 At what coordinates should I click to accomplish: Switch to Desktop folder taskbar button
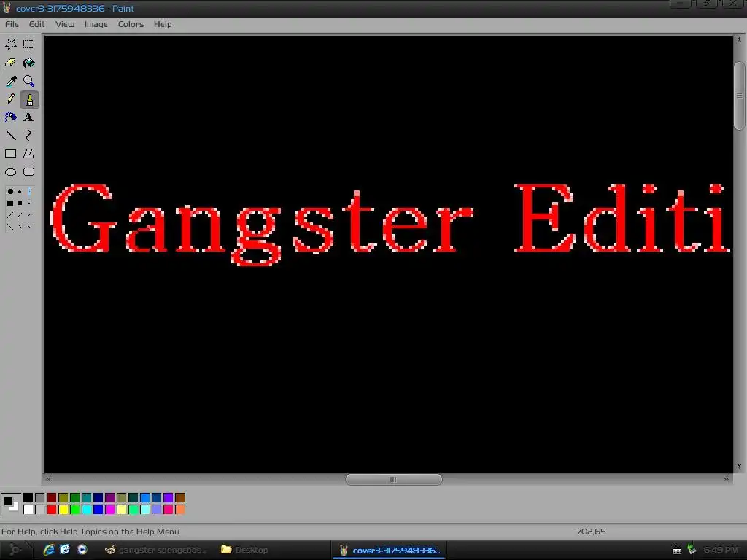click(x=245, y=550)
